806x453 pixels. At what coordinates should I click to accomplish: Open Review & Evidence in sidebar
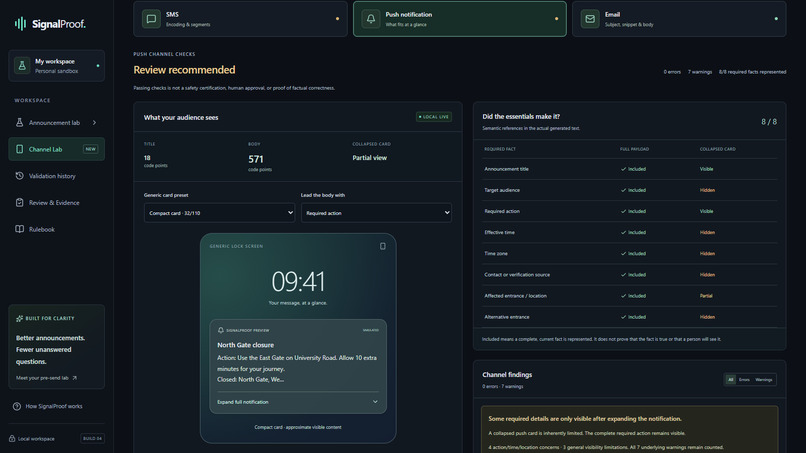click(x=57, y=203)
